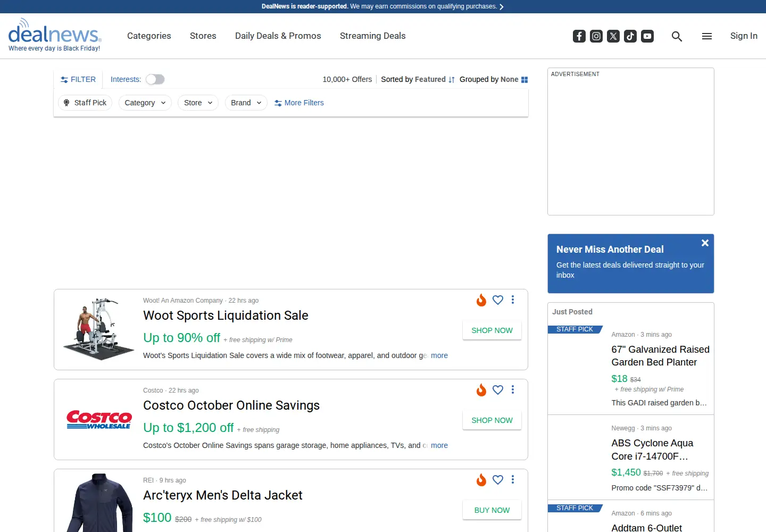Open the DealNews Instagram icon

(x=596, y=36)
